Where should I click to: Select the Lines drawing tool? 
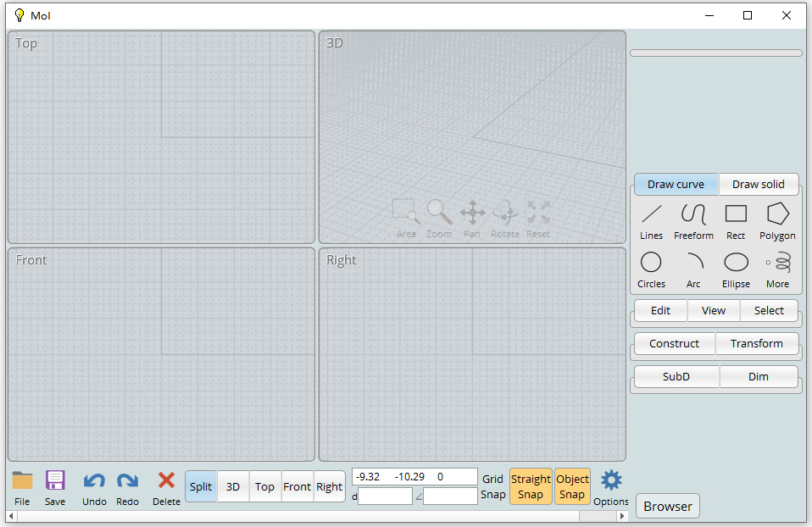click(650, 220)
